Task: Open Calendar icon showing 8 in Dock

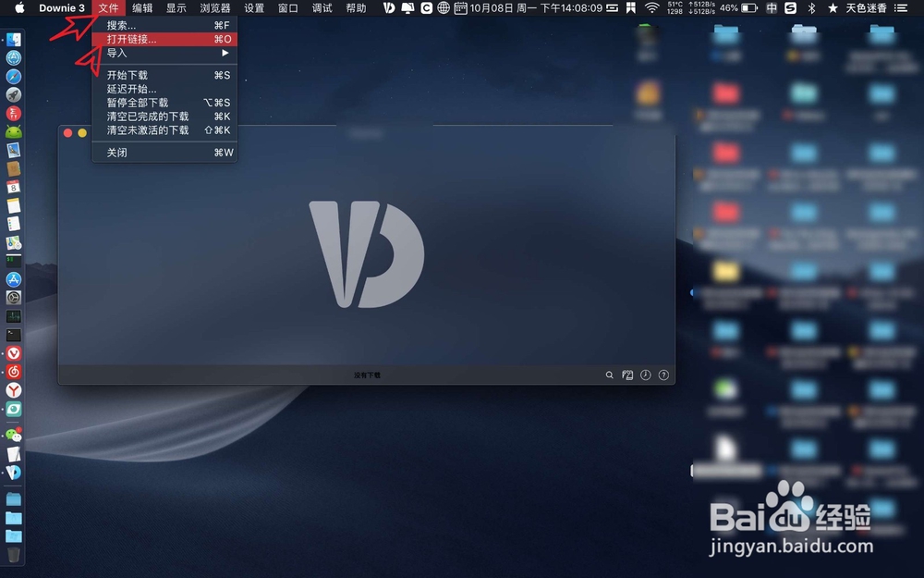Action: click(14, 187)
